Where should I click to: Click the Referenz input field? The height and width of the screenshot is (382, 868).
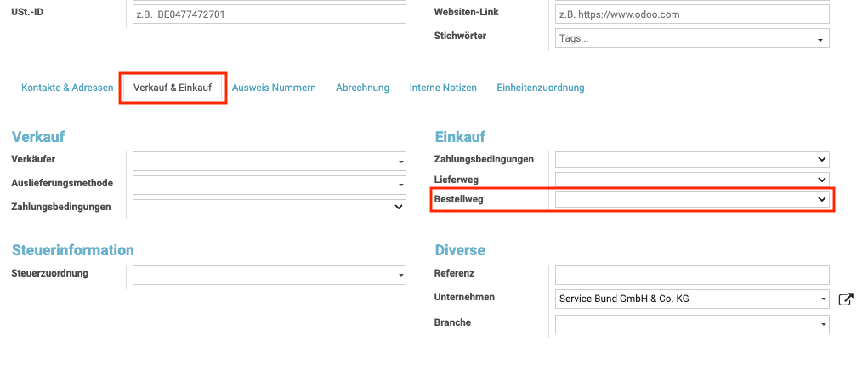pyautogui.click(x=691, y=275)
